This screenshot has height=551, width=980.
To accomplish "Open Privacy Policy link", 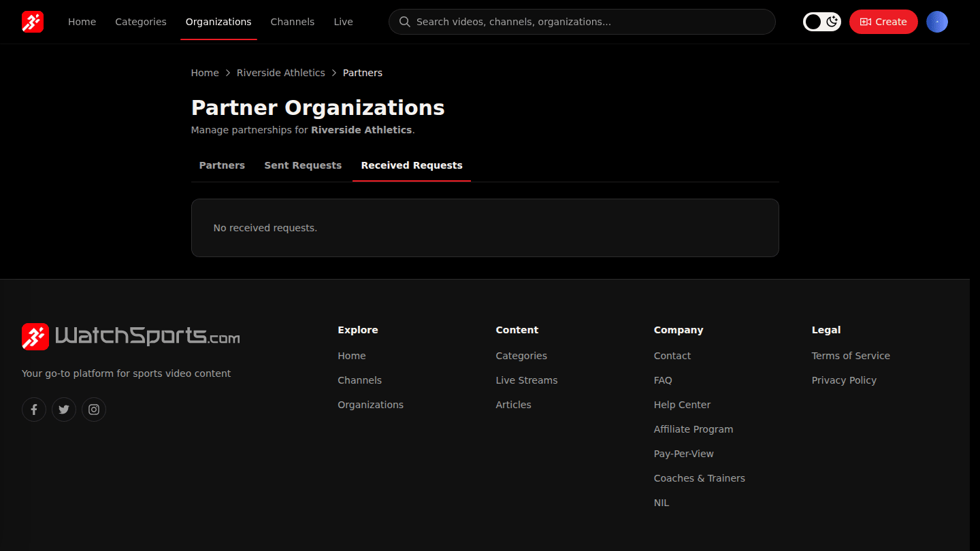I will (x=844, y=380).
